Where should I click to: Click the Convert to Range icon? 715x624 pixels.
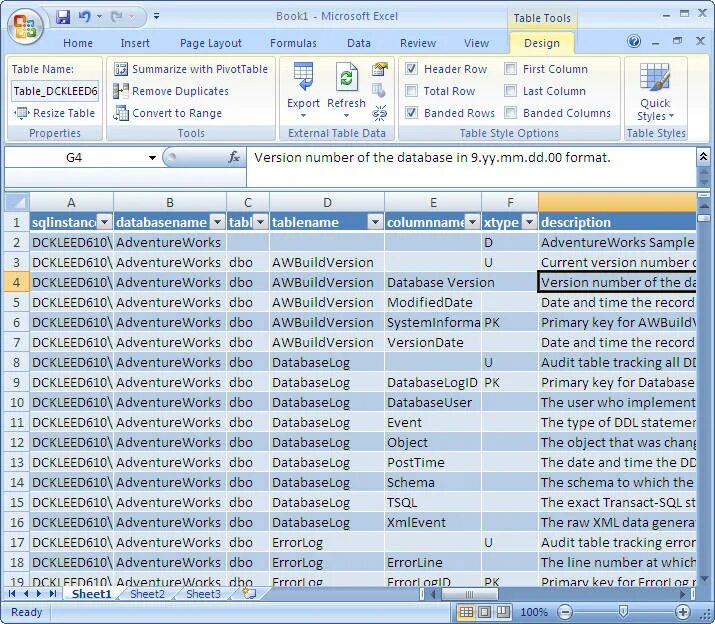pos(121,113)
